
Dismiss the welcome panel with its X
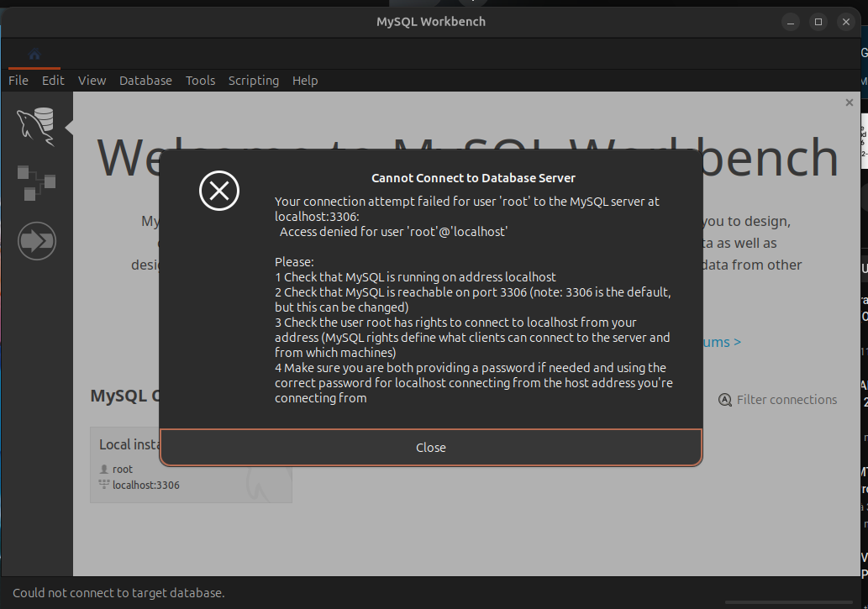(850, 102)
